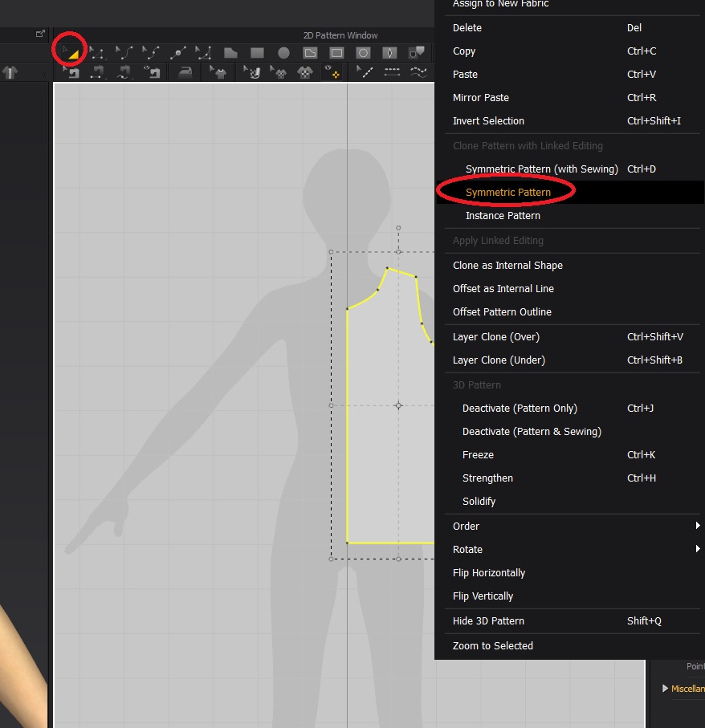
Task: Select the Internal Circle tool
Action: pyautogui.click(x=363, y=53)
